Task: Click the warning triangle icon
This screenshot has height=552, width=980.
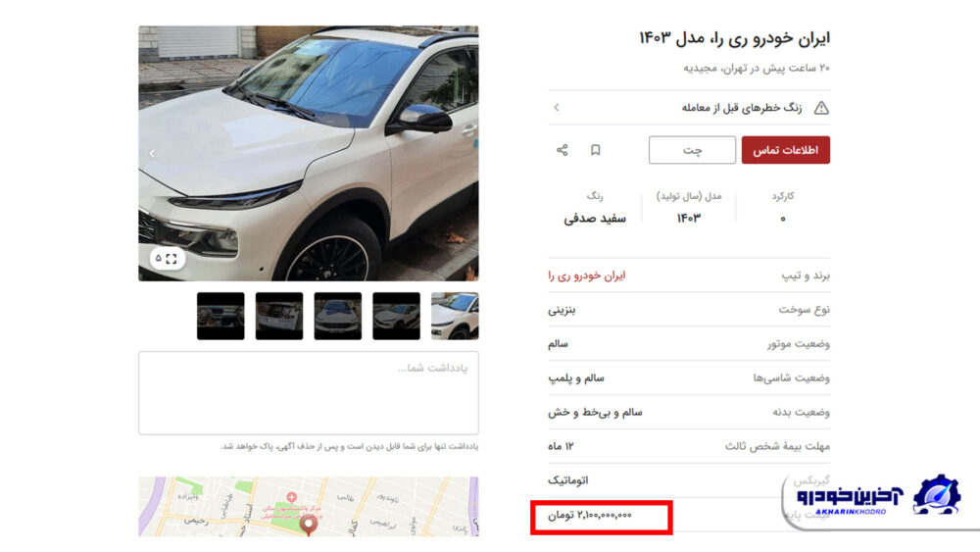Action: (x=821, y=108)
